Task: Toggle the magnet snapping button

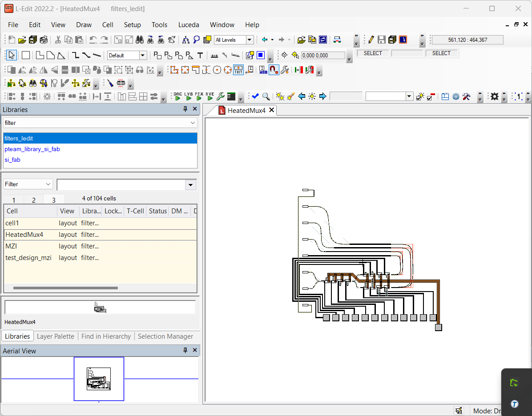Action: tap(274, 70)
